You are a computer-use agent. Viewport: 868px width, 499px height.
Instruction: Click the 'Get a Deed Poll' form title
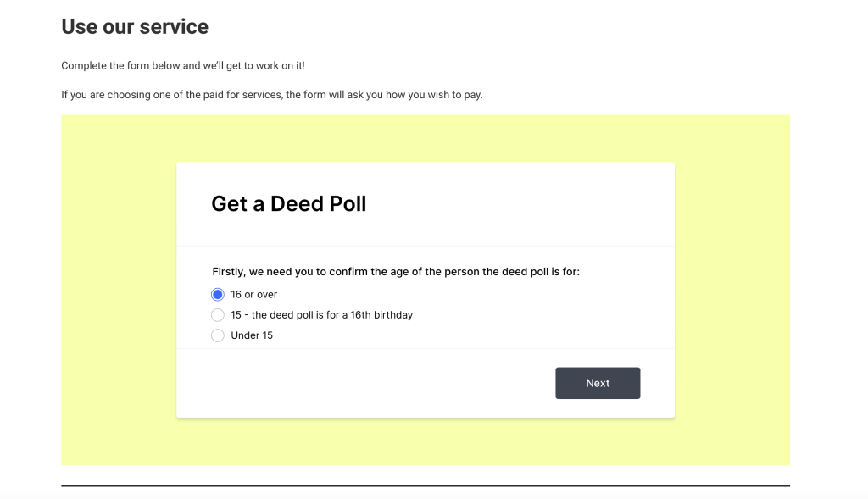pos(288,203)
